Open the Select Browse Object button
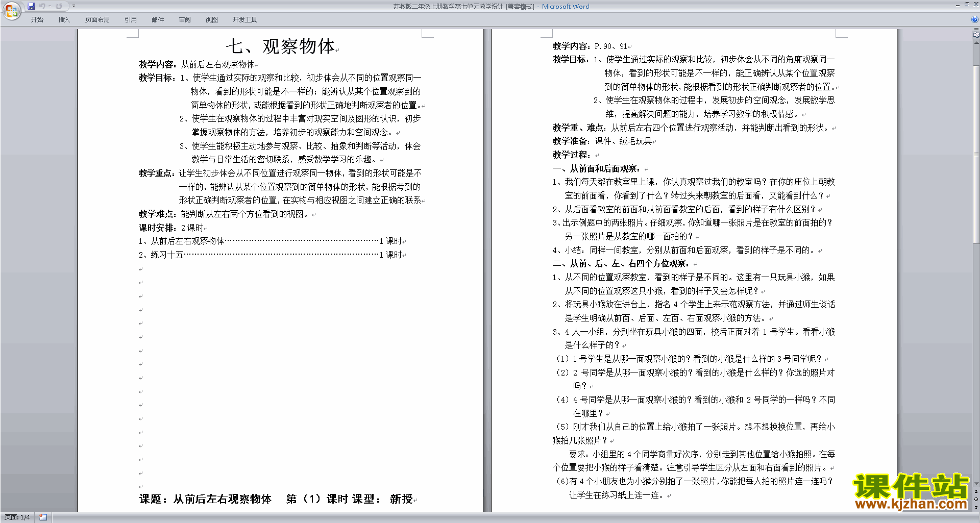980x523 pixels. (976, 500)
